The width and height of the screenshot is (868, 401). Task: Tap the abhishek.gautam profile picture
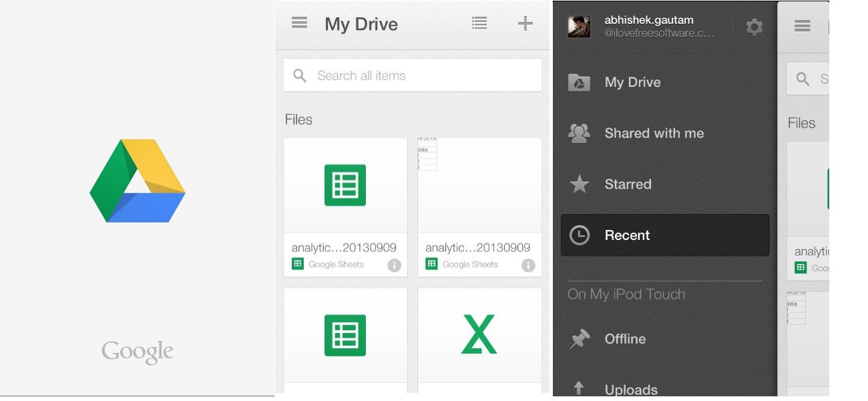click(x=579, y=27)
